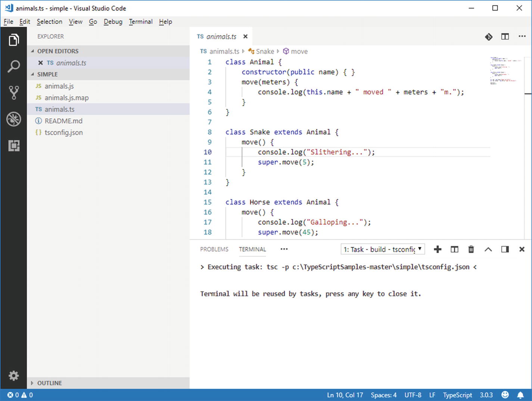532x401 pixels.
Task: Open the Search view in the activity bar
Action: click(x=14, y=66)
